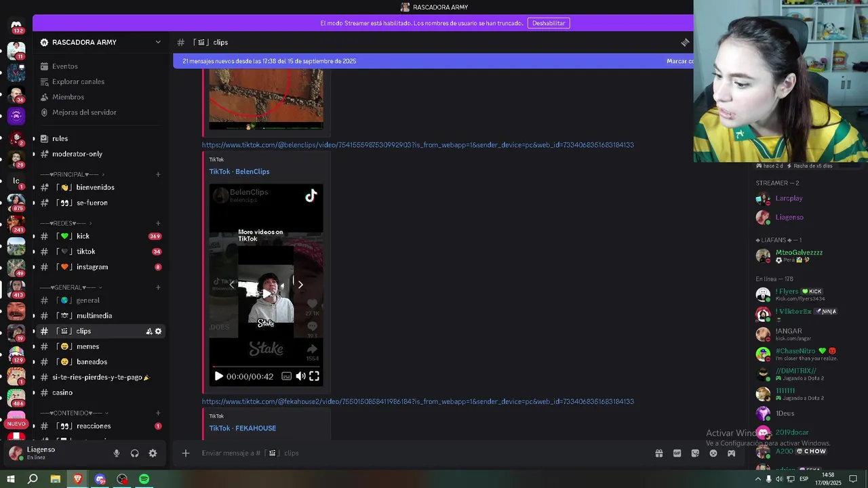Toggle headphone deafen in user panel
Viewport: 868px width, 488px height.
[134, 453]
